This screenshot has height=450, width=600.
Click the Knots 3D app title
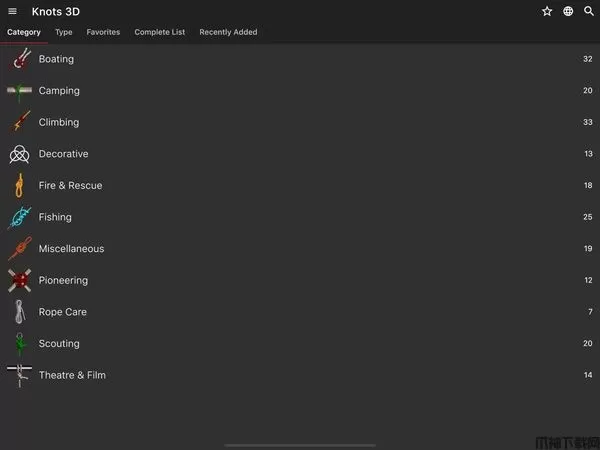56,11
